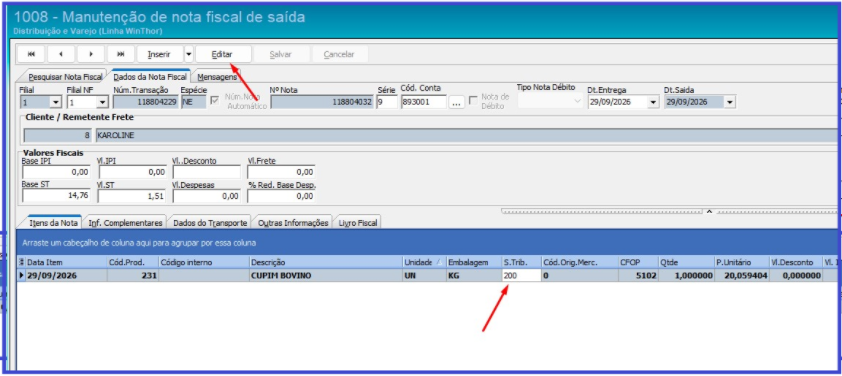
Task: Switch to Pesquisar Nota Fiscal tab
Action: click(x=64, y=77)
